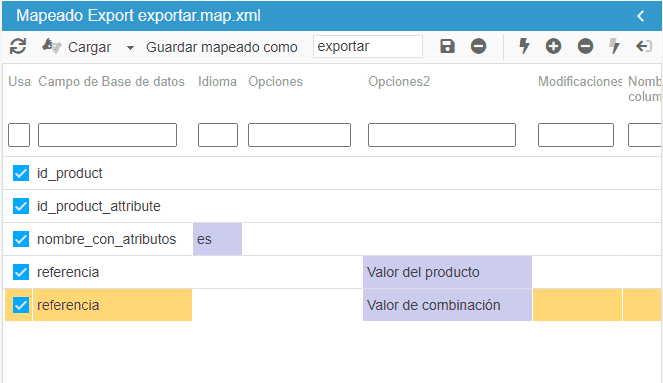Toggle the id_product_attribute checkbox
Image resolution: width=663 pixels, height=383 pixels.
21,206
